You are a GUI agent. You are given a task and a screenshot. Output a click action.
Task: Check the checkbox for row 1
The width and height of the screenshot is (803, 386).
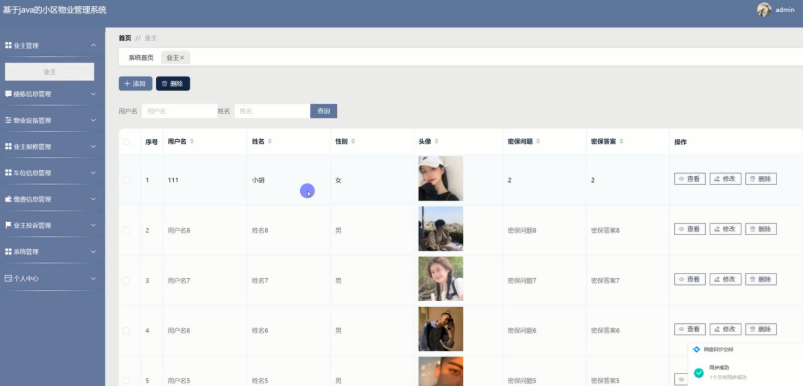pos(126,180)
